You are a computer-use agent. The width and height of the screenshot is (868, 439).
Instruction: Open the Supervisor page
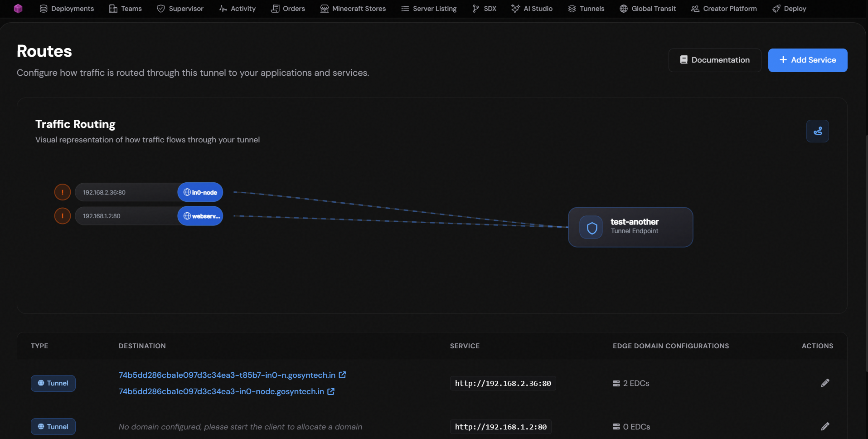[180, 9]
